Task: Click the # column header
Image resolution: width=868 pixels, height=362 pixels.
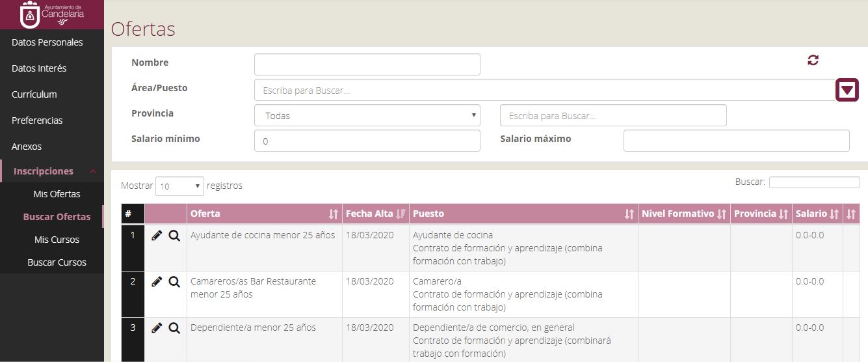Action: (133, 214)
